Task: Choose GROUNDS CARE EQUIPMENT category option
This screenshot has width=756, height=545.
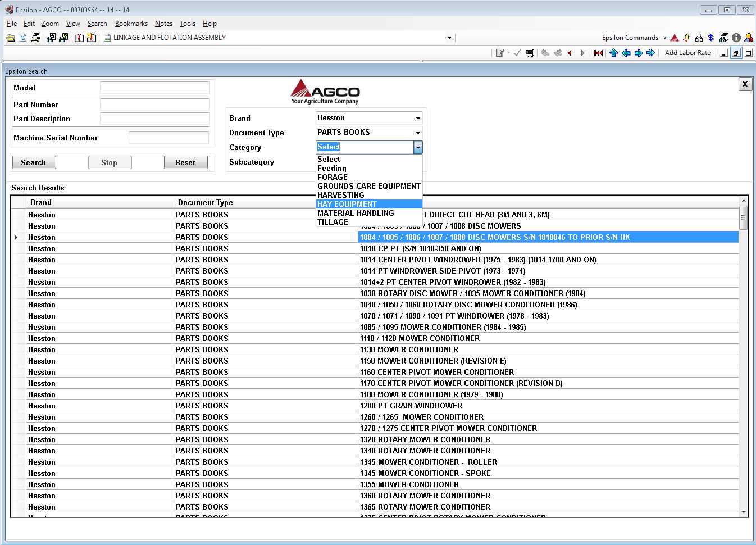Action: (369, 186)
